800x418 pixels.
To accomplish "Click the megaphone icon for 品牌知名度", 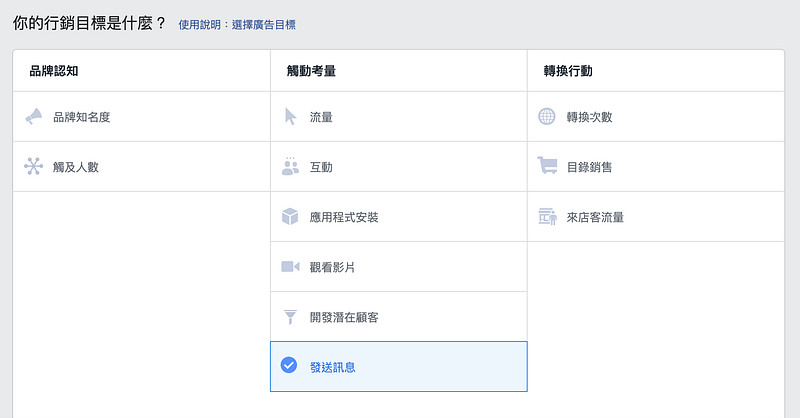I will click(34, 117).
